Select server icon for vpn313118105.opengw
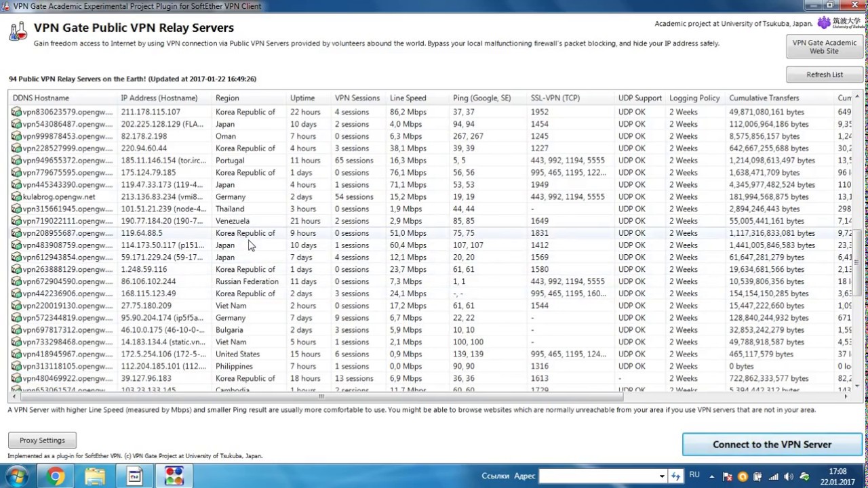 coord(16,366)
